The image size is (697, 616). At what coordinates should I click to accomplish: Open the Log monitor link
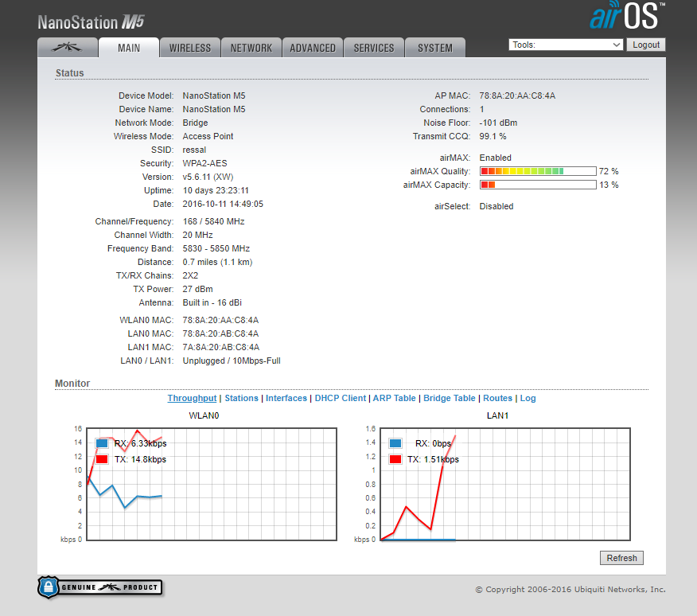click(x=528, y=398)
